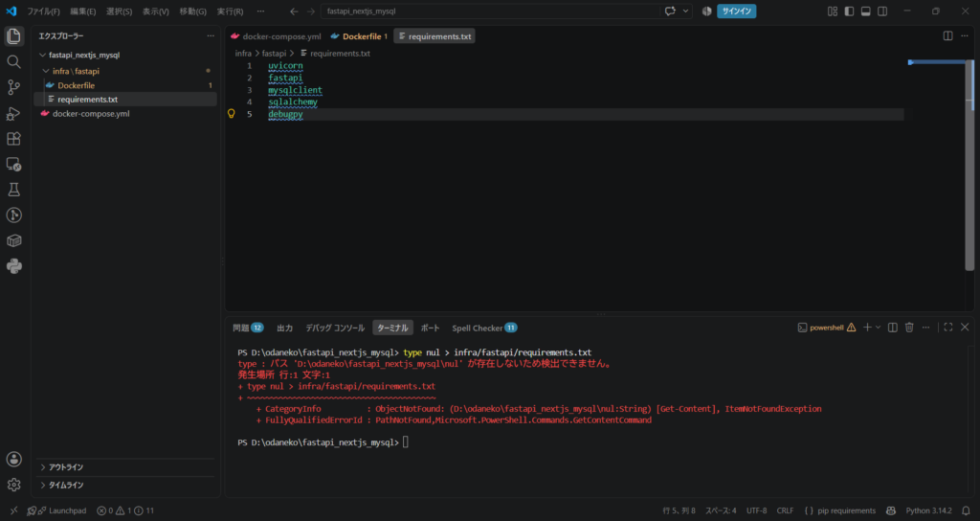Switch to the Spell Checker panel tab
Screen dimensions: 980x521
(484, 328)
